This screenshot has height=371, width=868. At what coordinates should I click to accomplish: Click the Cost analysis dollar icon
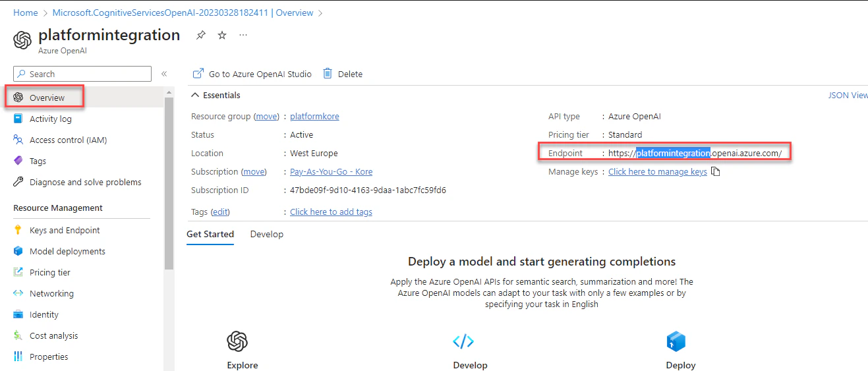[18, 335]
